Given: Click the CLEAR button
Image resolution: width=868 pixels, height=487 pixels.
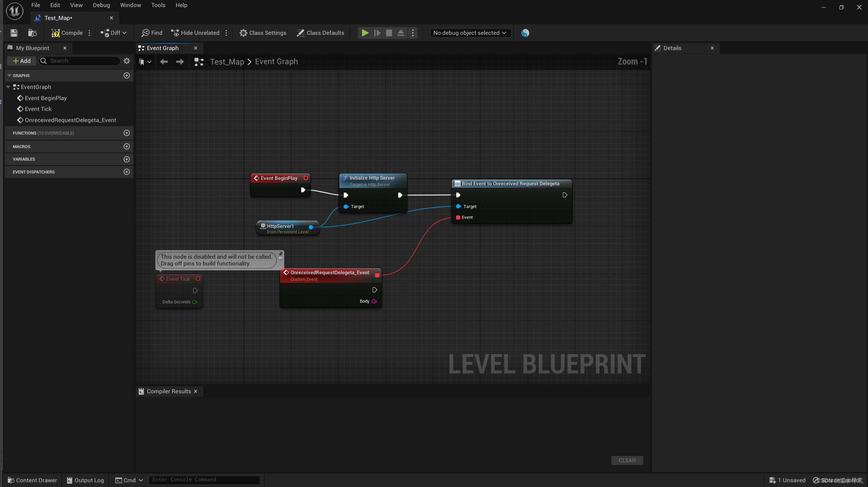Looking at the screenshot, I should point(627,460).
